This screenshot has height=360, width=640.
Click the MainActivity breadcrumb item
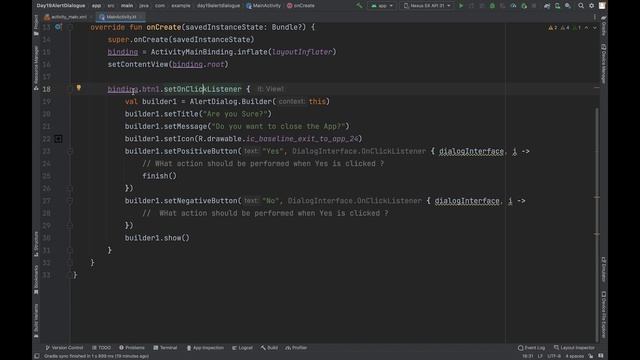(264, 6)
